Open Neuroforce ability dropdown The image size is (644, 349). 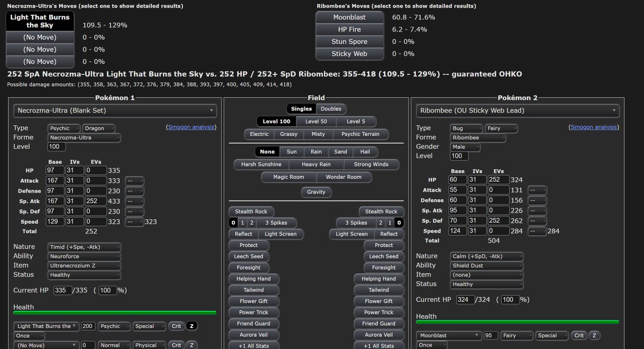(84, 256)
